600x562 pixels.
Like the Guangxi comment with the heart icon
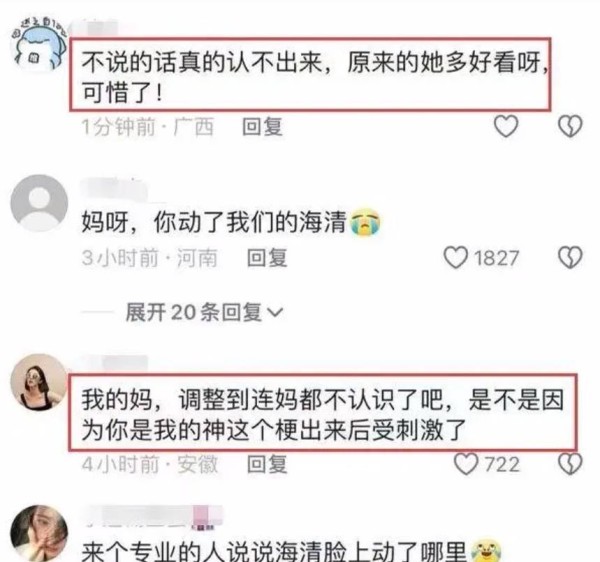506,126
